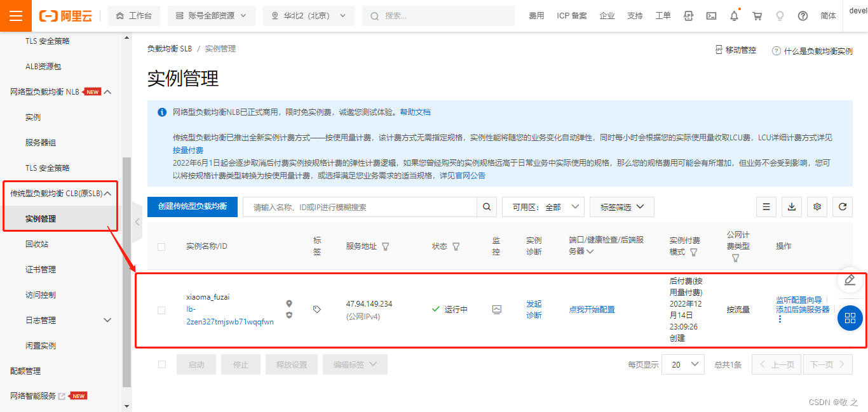Viewport: 868px width, 412px height.
Task: Click the floating blue grid button
Action: 850,318
